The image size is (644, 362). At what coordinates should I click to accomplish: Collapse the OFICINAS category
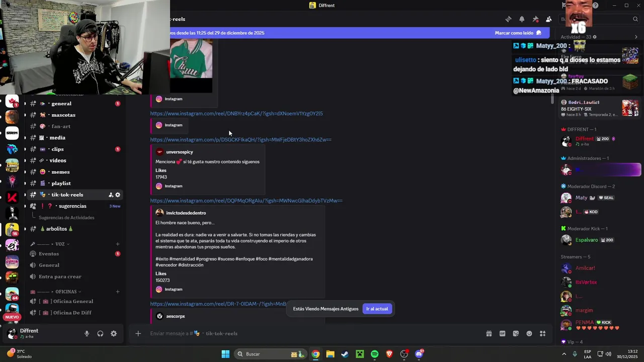point(66,292)
